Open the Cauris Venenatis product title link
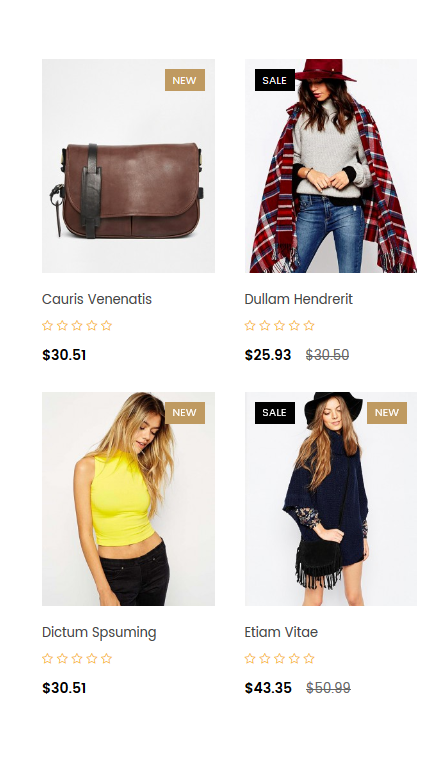Screen dimensions: 446x761 point(97,299)
